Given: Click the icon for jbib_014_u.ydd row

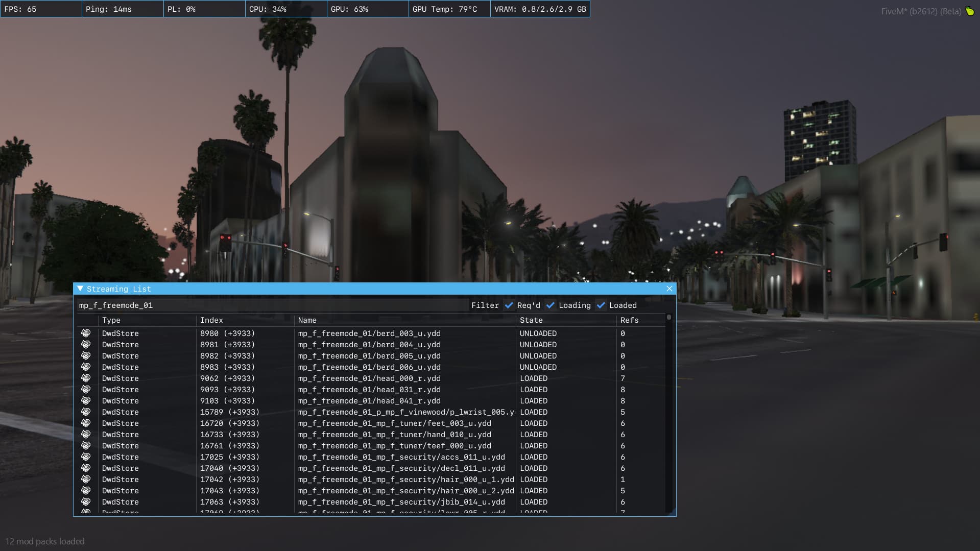Looking at the screenshot, I should coord(86,502).
